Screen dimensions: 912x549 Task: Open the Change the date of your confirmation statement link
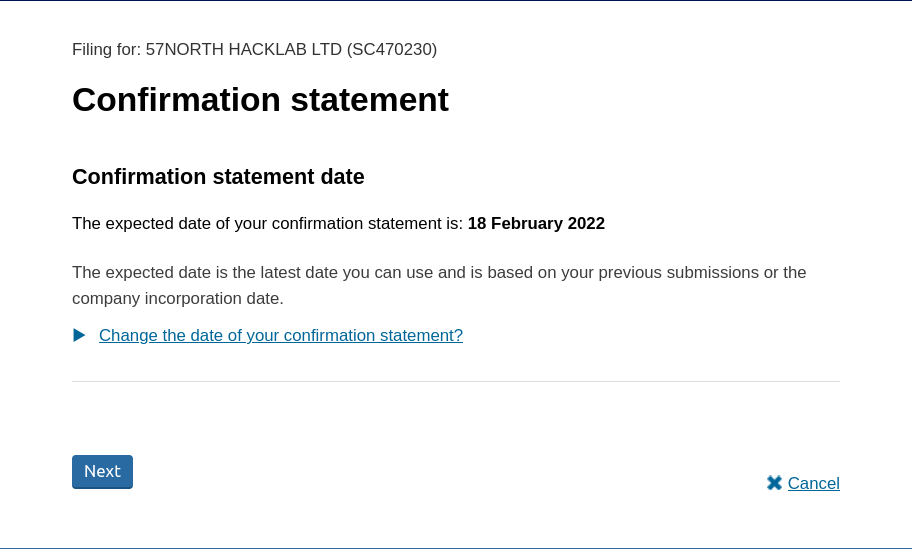tap(281, 336)
